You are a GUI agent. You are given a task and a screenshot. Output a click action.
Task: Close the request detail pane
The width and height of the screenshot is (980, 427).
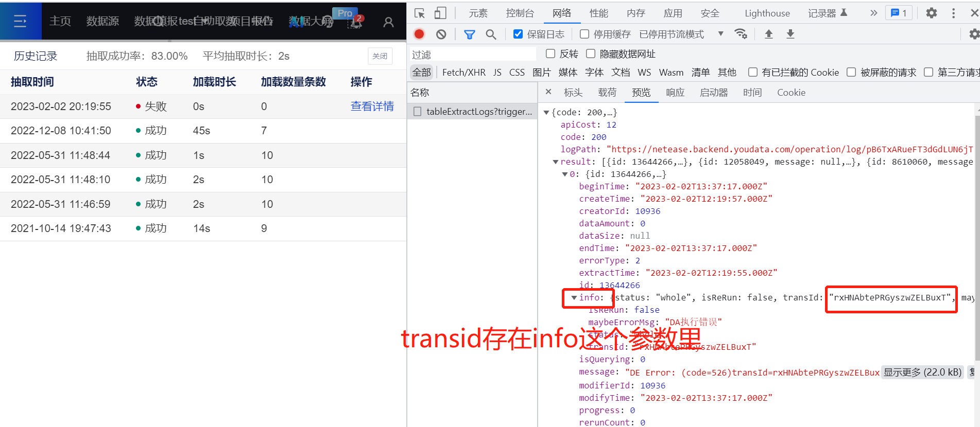pos(548,92)
